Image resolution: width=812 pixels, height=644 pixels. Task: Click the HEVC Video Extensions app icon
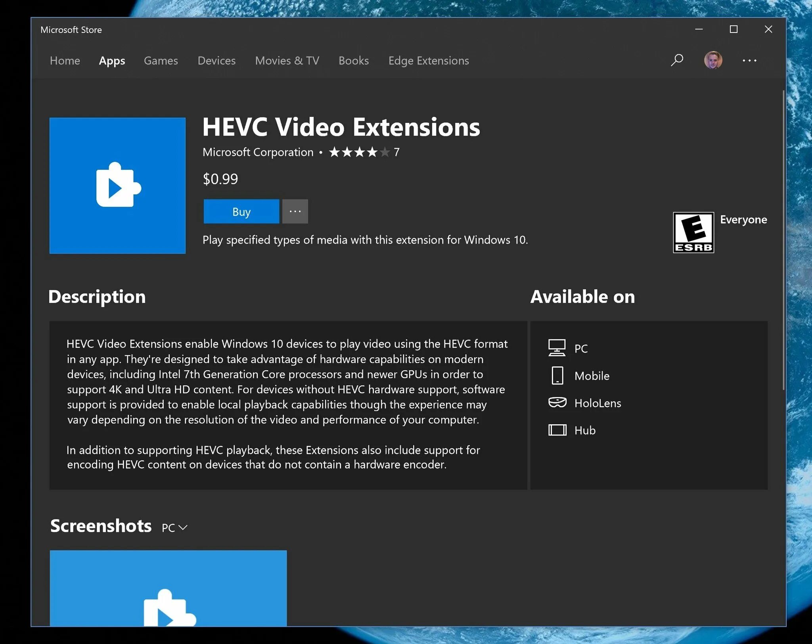point(117,184)
